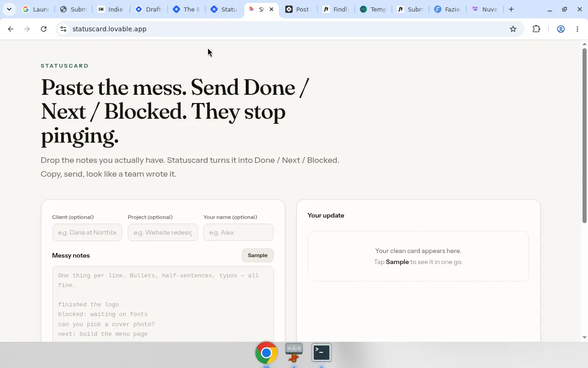Switch to the Findly tab
Screen dimensions: 588x368
pos(336,9)
